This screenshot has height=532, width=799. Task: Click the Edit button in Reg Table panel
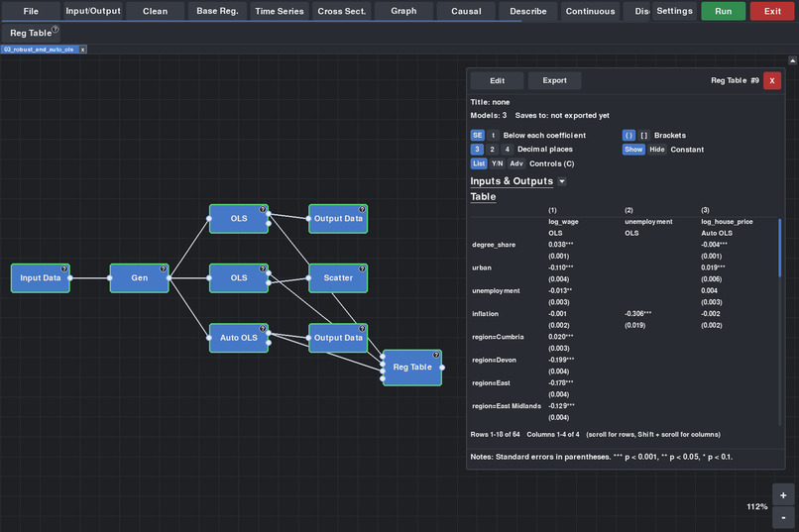(x=497, y=80)
